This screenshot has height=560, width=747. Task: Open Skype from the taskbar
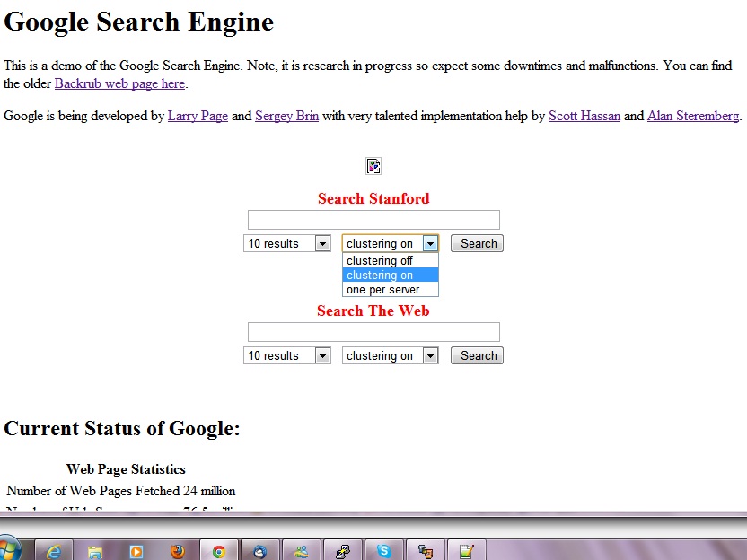pos(383,550)
